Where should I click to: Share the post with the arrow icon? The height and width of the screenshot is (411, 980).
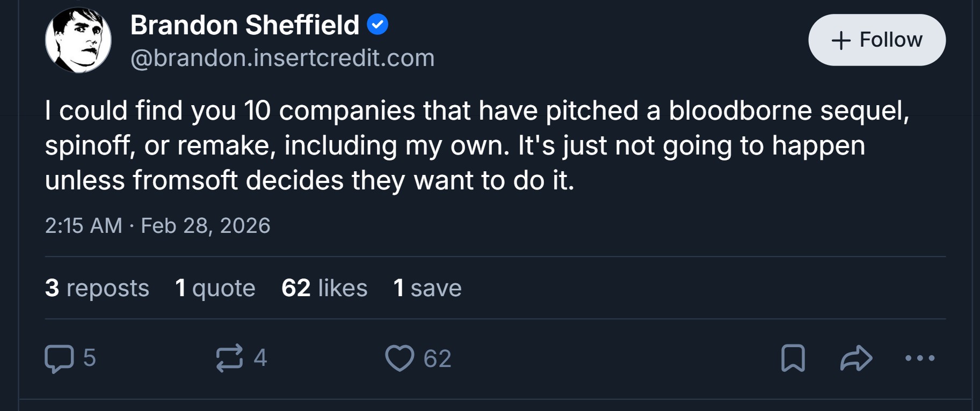(x=856, y=358)
